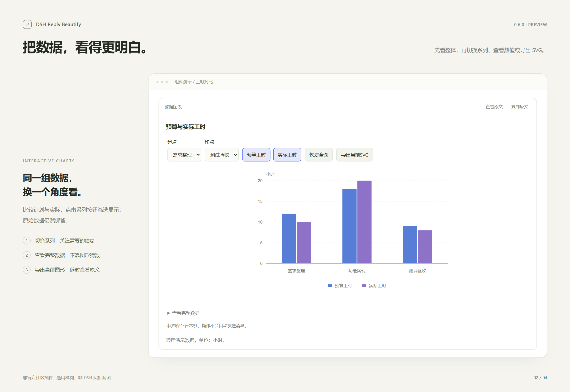Click the y-axis value 15

click(260, 201)
